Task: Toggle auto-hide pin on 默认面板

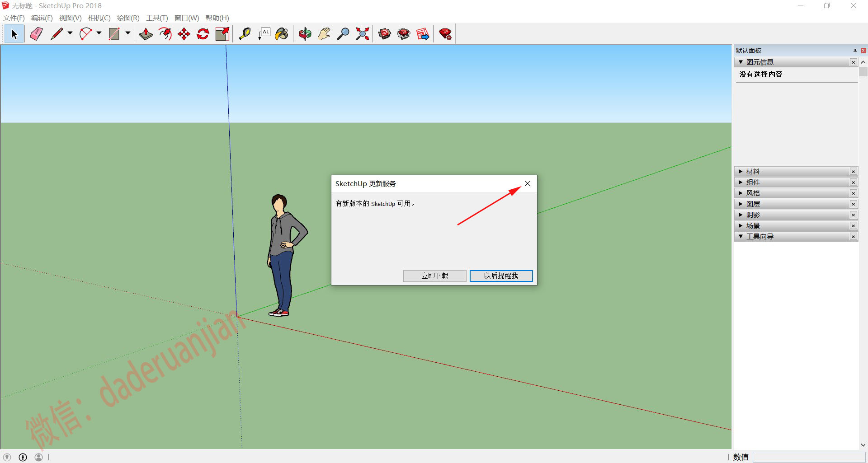Action: [855, 51]
